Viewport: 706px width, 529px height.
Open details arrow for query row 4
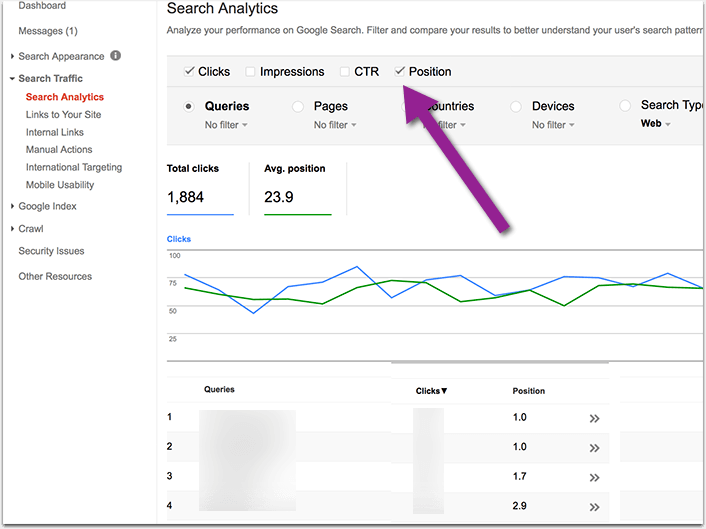point(595,507)
